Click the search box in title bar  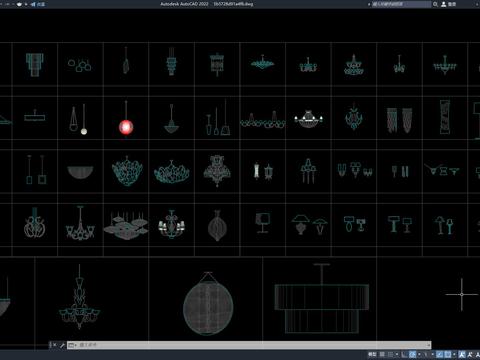point(401,4)
